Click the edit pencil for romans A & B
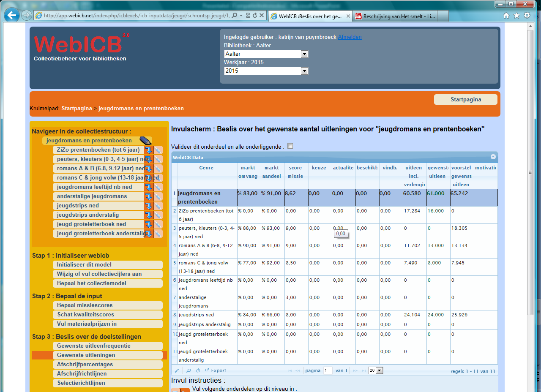The image size is (541, 392). click(x=158, y=169)
